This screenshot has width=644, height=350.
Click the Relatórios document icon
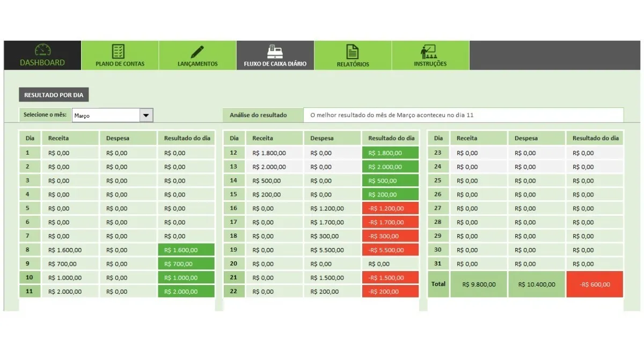pyautogui.click(x=352, y=52)
